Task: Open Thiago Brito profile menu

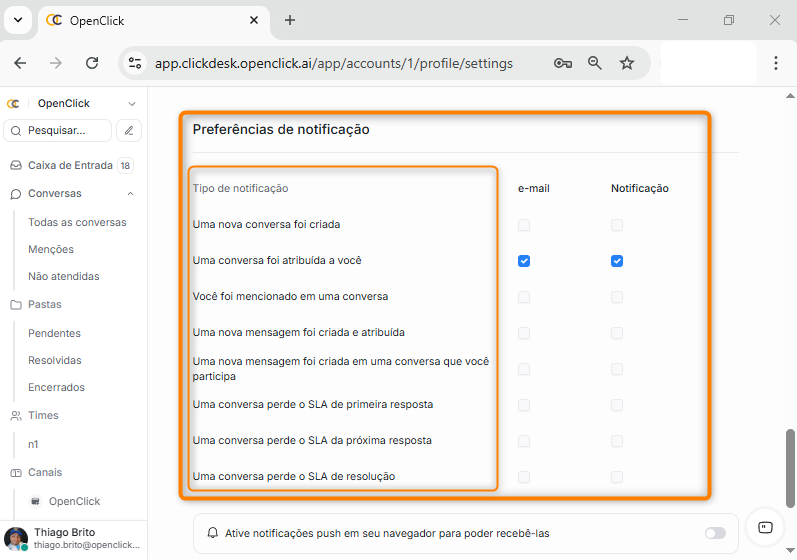Action: 72,539
